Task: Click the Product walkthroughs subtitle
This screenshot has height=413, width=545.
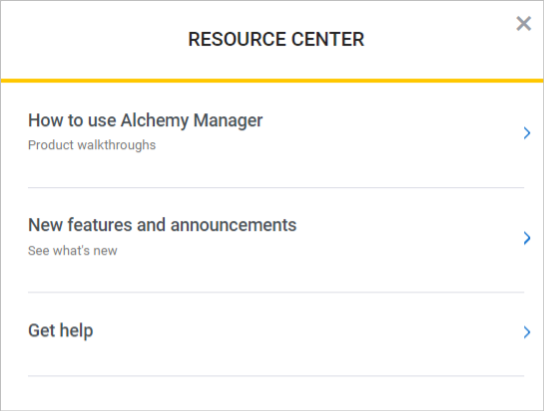Action: pyautogui.click(x=92, y=145)
